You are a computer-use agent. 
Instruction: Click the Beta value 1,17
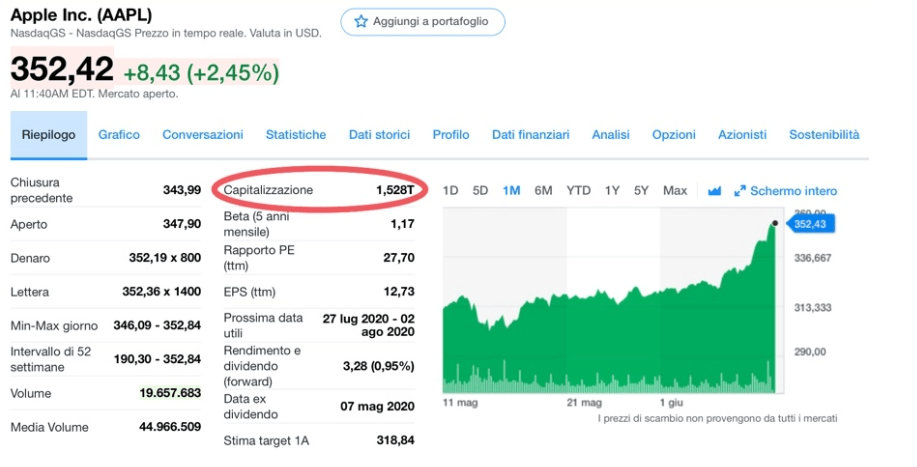402,224
